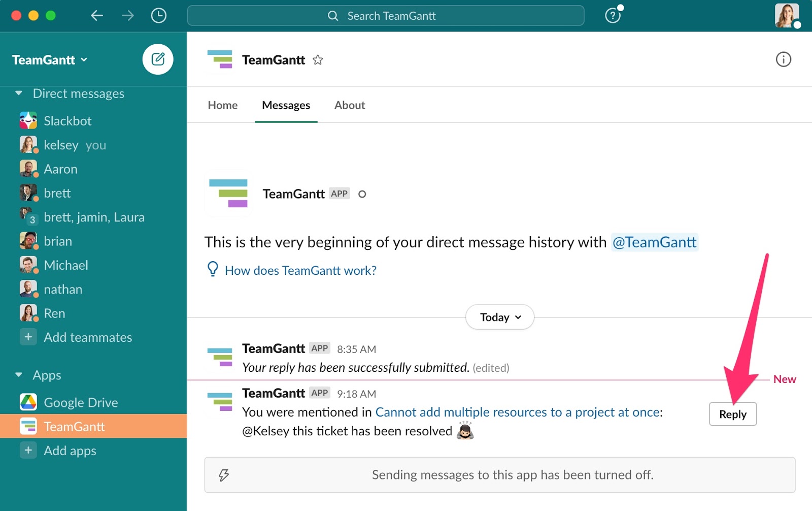Click the Search TeamGantt field
The image size is (812, 511).
(x=386, y=16)
